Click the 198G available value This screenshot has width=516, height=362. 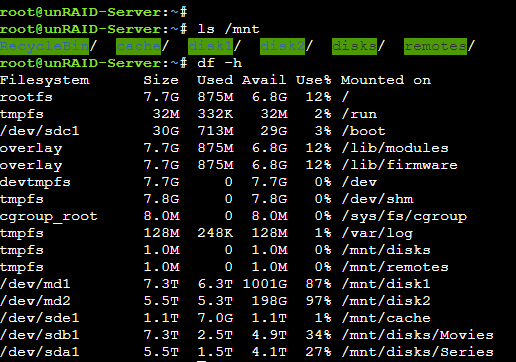269,301
